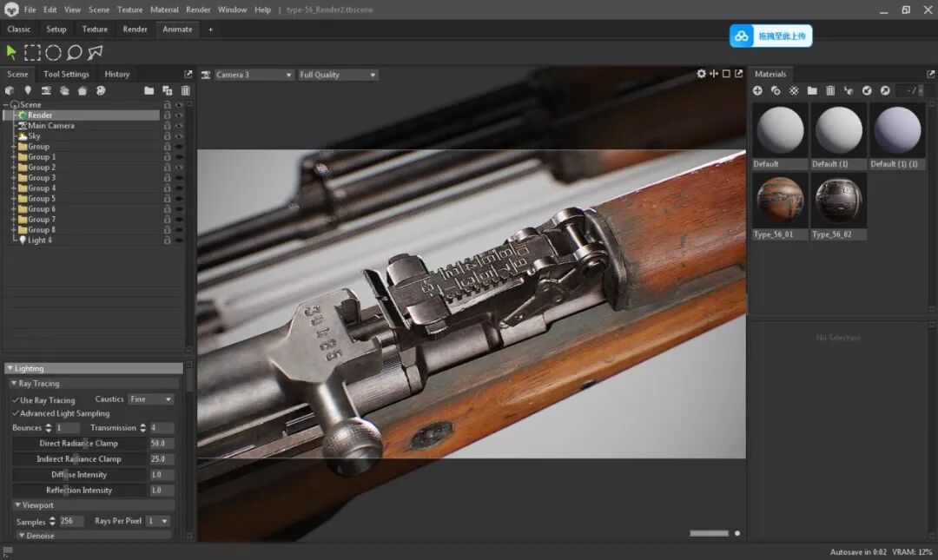Expand Group 3 in scene tree
This screenshot has width=938, height=560.
point(14,178)
